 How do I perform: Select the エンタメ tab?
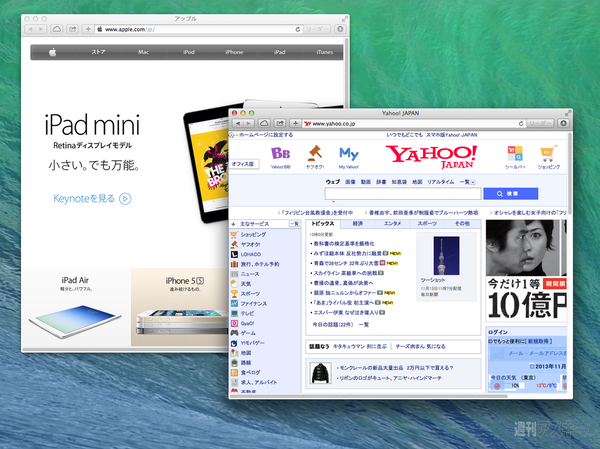[393, 224]
